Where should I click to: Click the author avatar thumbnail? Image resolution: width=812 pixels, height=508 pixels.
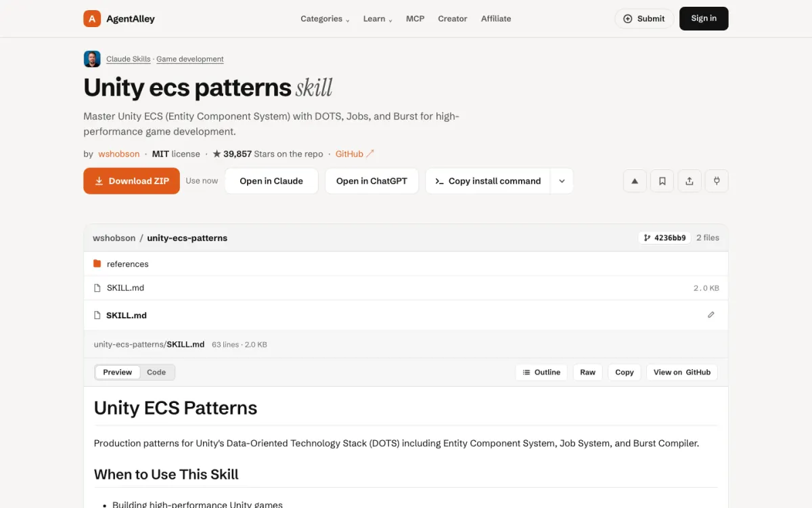point(92,59)
